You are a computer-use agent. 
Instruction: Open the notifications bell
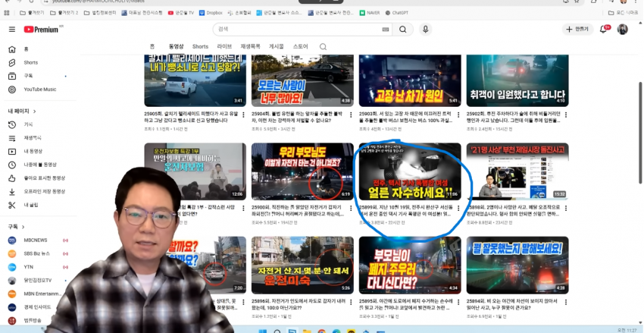click(605, 30)
